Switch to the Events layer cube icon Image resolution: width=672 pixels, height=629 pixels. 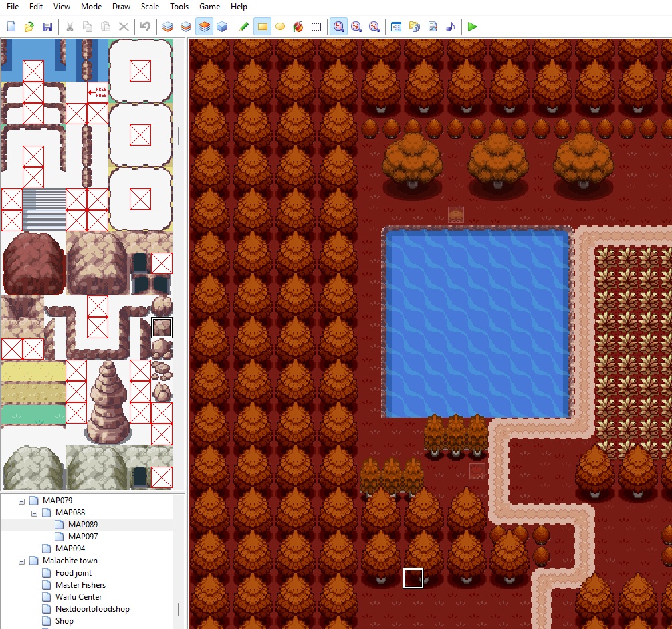click(222, 27)
